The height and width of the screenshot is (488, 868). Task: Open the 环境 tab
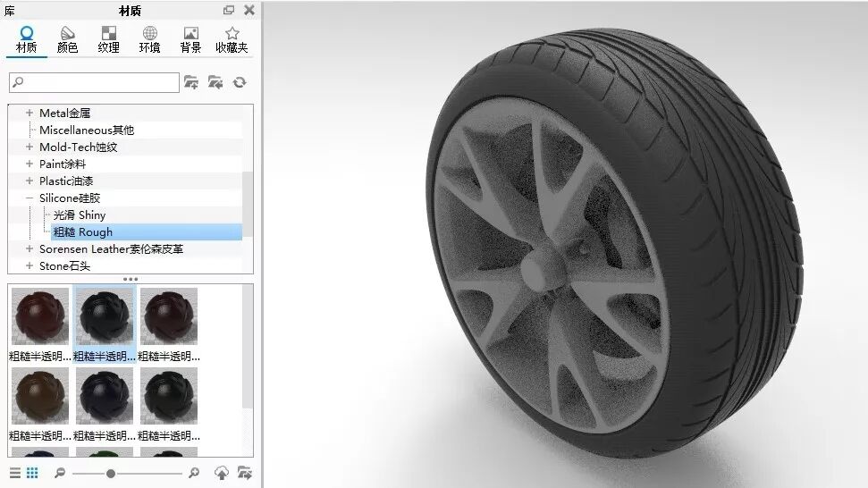click(x=149, y=39)
